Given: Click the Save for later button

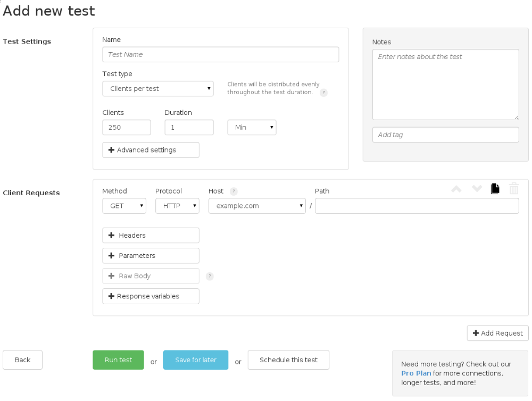Looking at the screenshot, I should (x=196, y=360).
